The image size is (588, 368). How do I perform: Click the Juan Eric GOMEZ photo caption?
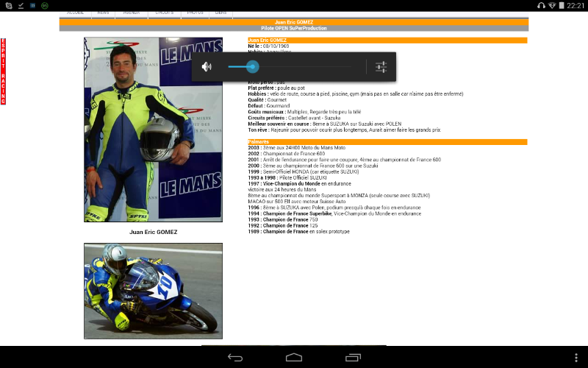(154, 232)
